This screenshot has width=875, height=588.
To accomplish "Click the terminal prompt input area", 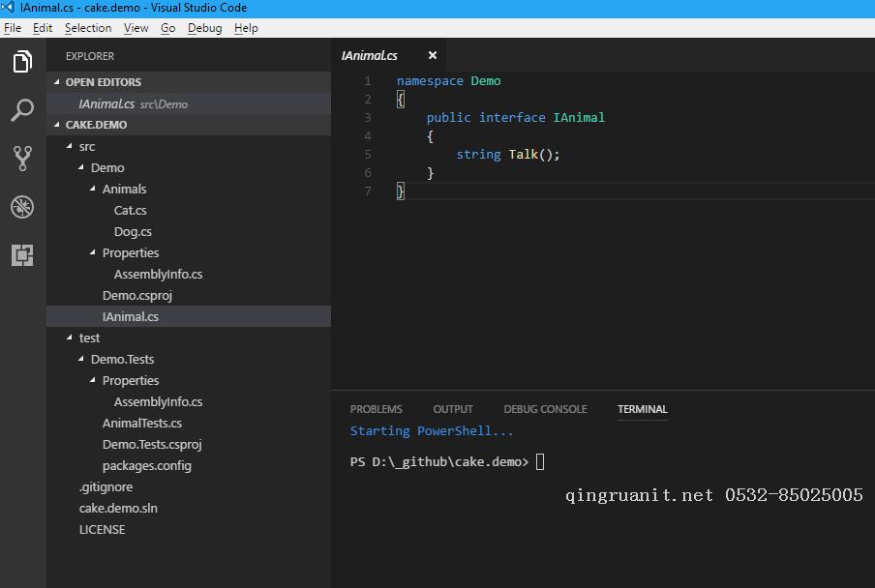I will [540, 462].
